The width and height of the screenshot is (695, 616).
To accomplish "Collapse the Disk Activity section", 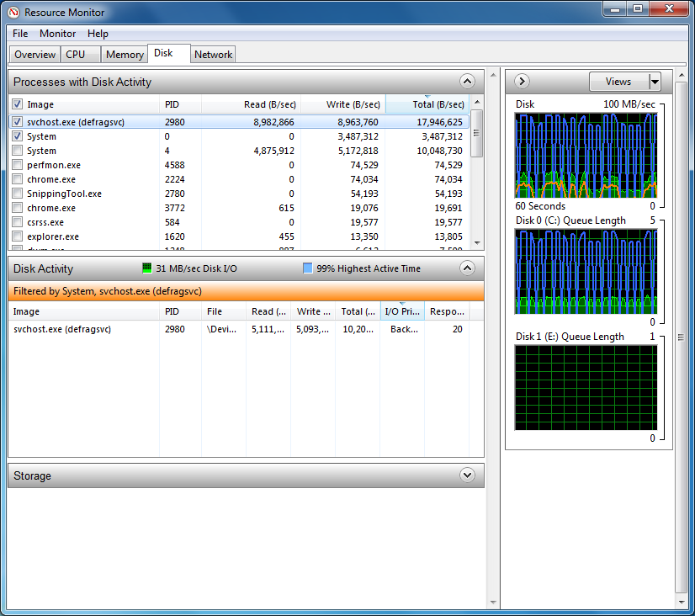I will pyautogui.click(x=467, y=268).
